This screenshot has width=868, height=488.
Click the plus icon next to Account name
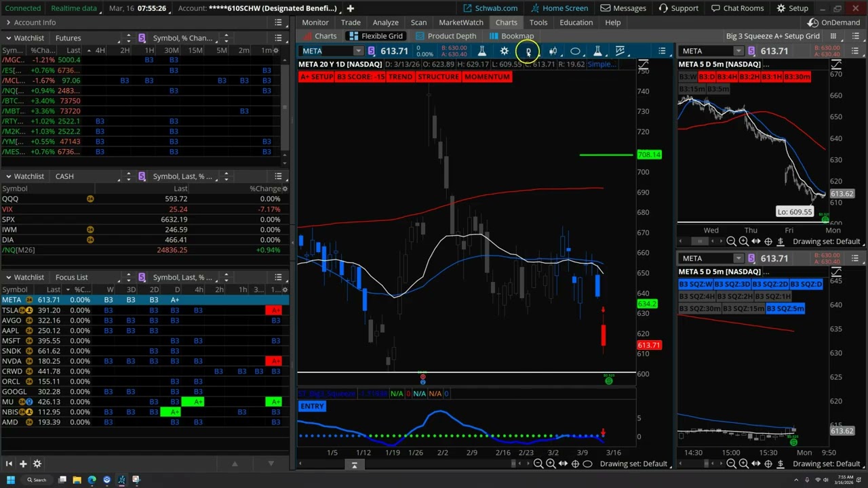point(350,8)
